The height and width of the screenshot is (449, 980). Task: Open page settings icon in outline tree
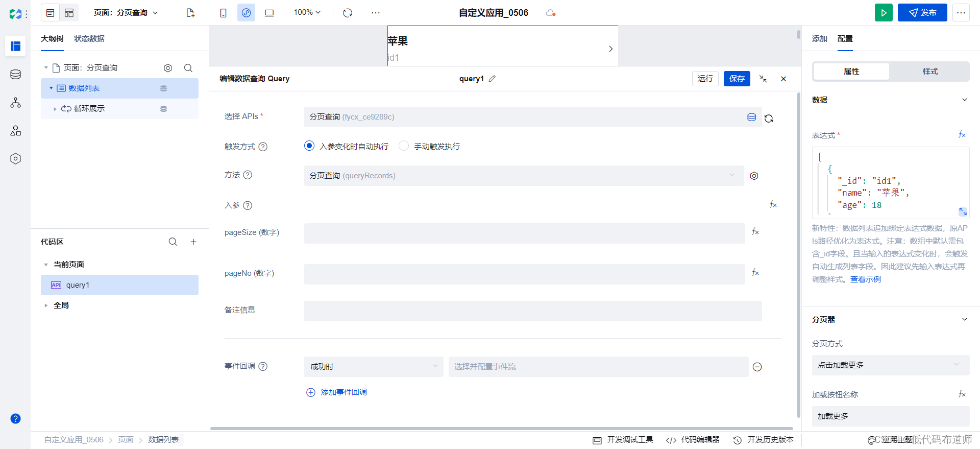pyautogui.click(x=168, y=68)
